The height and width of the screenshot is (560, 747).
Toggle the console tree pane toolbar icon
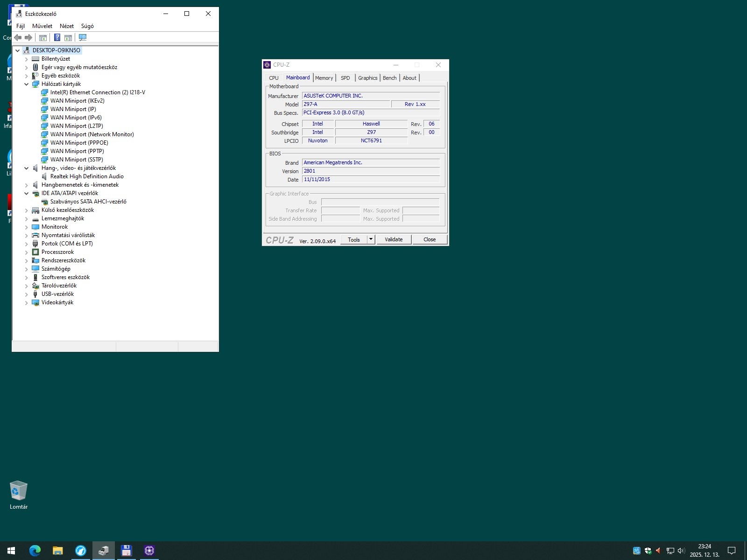pyautogui.click(x=43, y=37)
